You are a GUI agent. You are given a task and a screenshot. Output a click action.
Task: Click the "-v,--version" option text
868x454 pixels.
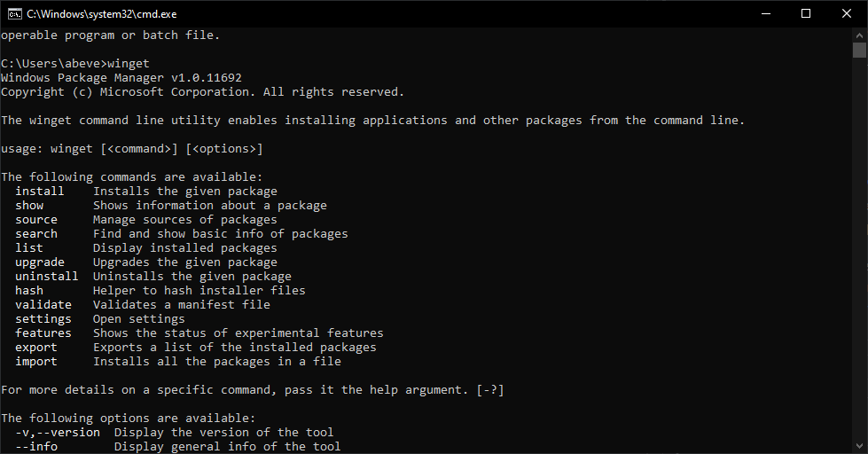click(58, 432)
